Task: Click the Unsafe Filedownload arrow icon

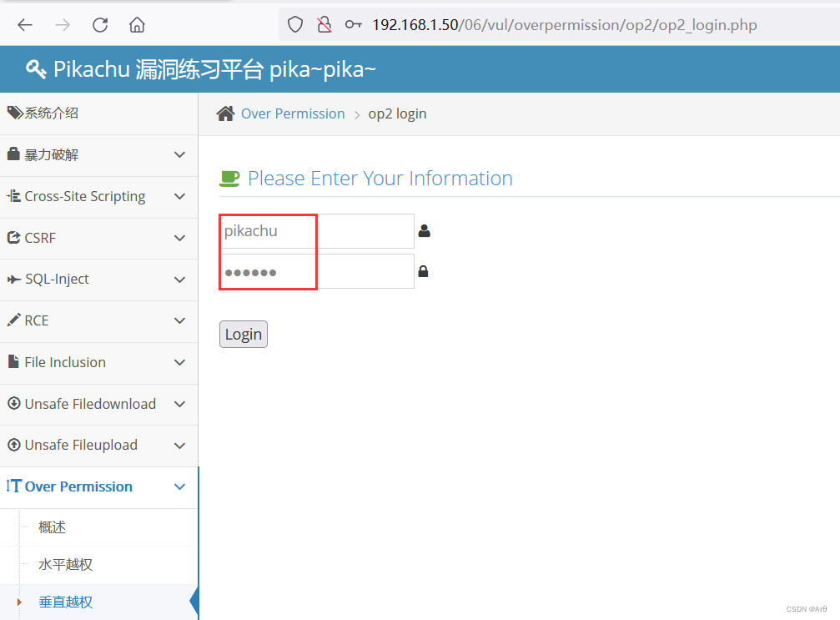Action: click(x=14, y=403)
